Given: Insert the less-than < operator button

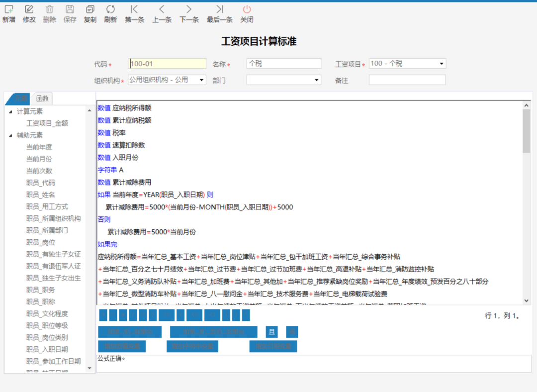Looking at the screenshot, I should click(x=180, y=315).
